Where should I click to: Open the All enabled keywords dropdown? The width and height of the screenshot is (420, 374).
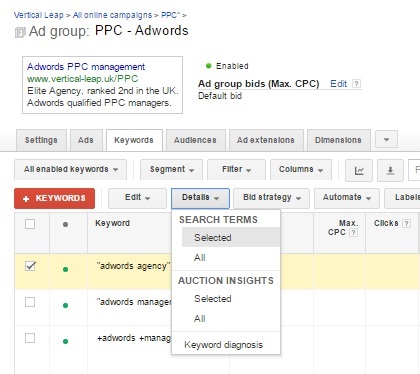point(70,169)
